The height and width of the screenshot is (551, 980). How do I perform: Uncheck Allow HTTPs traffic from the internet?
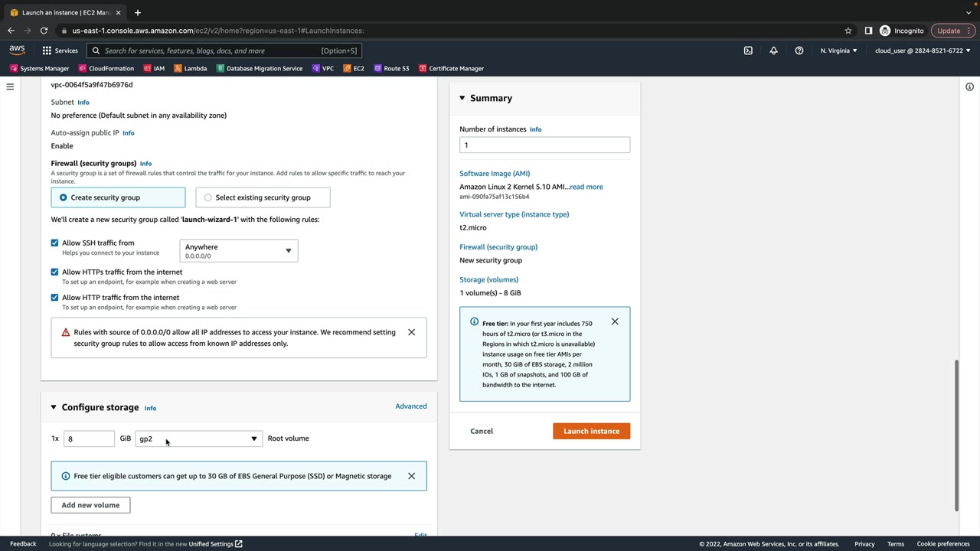[x=54, y=272]
